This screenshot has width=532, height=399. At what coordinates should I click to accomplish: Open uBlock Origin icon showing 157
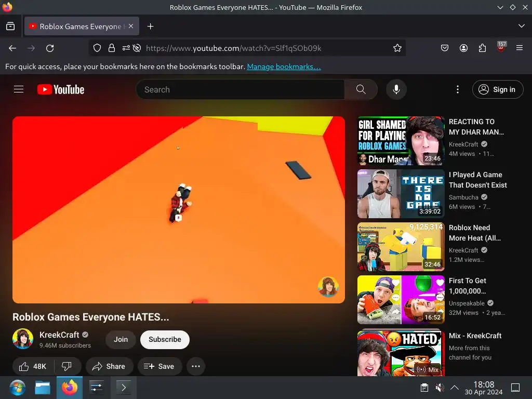pyautogui.click(x=501, y=47)
